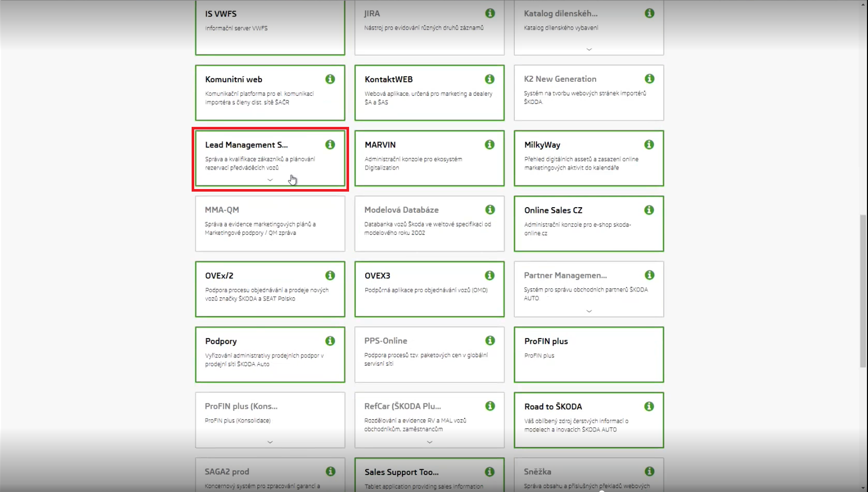
Task: Click info icon on Online Sales CZ
Action: (x=649, y=210)
